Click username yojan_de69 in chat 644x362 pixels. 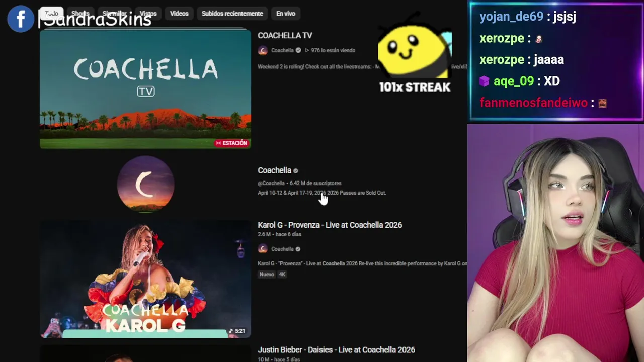[511, 17]
